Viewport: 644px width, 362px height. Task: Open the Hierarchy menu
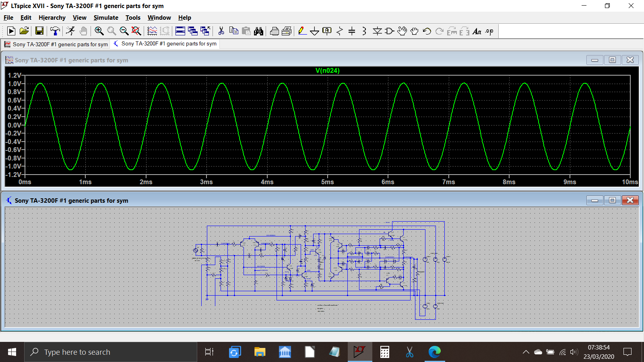tap(52, 18)
